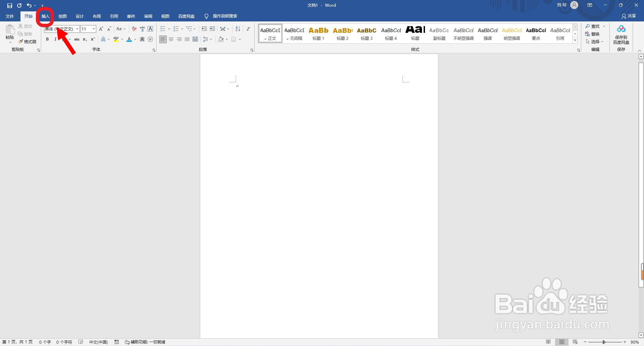Viewport: 644px width, 346px height.
Task: Open the font size dropdown arrow
Action: click(x=94, y=29)
